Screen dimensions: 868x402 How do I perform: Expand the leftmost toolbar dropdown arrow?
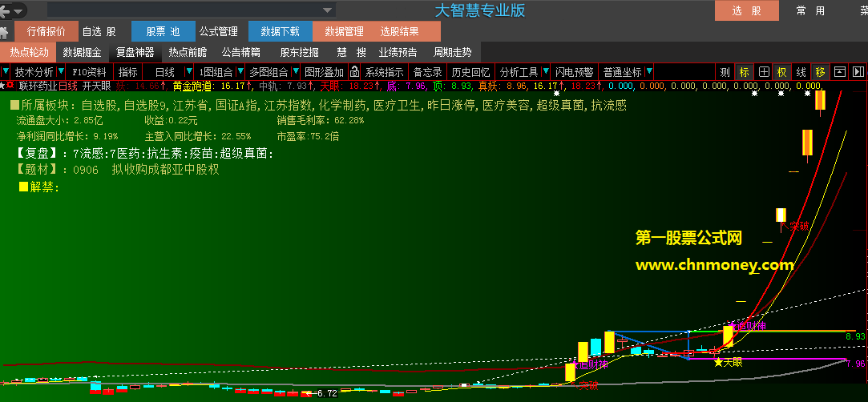6,72
